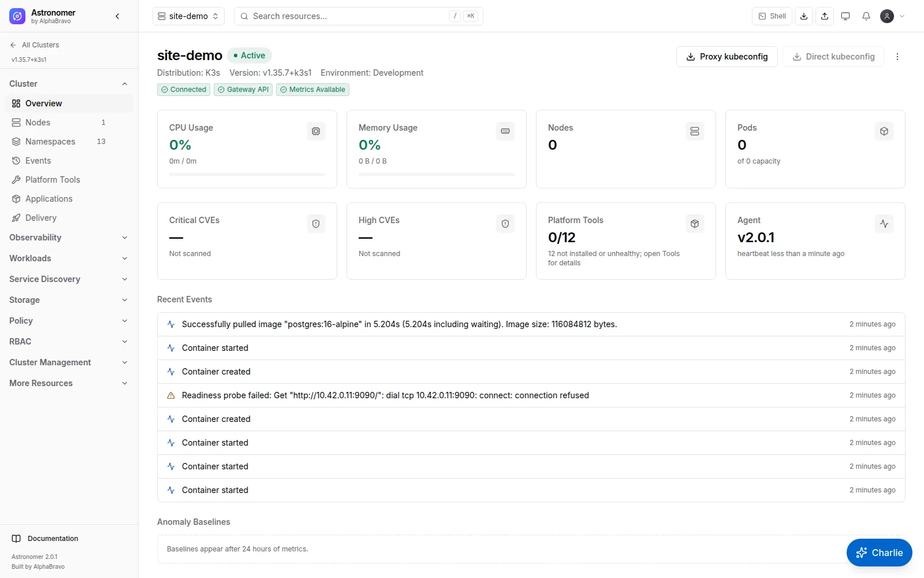Viewport: 924px width, 578px height.
Task: Click the Pods card cube icon
Action: pyautogui.click(x=884, y=131)
